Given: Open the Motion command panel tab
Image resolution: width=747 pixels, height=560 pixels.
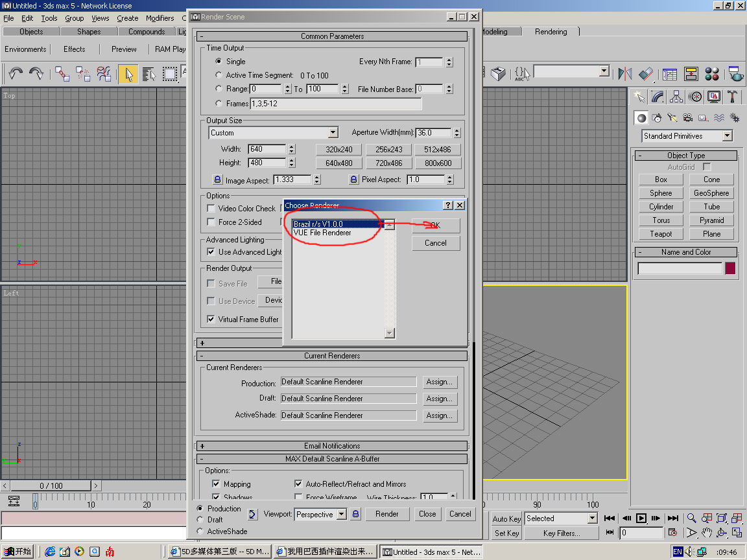Looking at the screenshot, I should 695,97.
